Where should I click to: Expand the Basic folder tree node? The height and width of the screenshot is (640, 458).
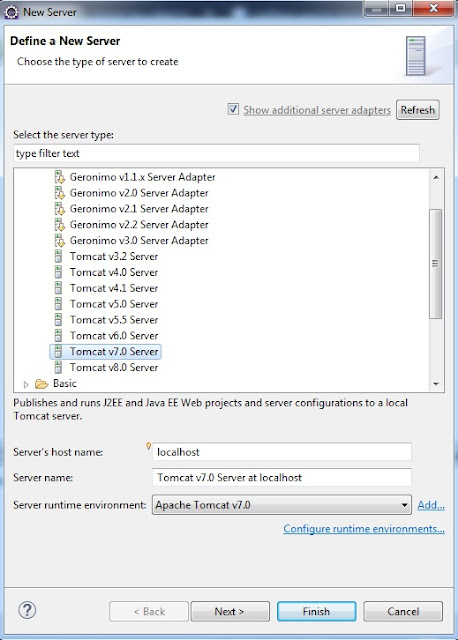point(26,384)
